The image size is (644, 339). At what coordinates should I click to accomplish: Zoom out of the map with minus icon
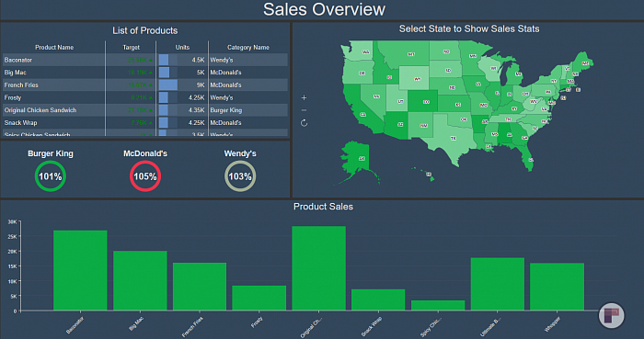(x=304, y=110)
